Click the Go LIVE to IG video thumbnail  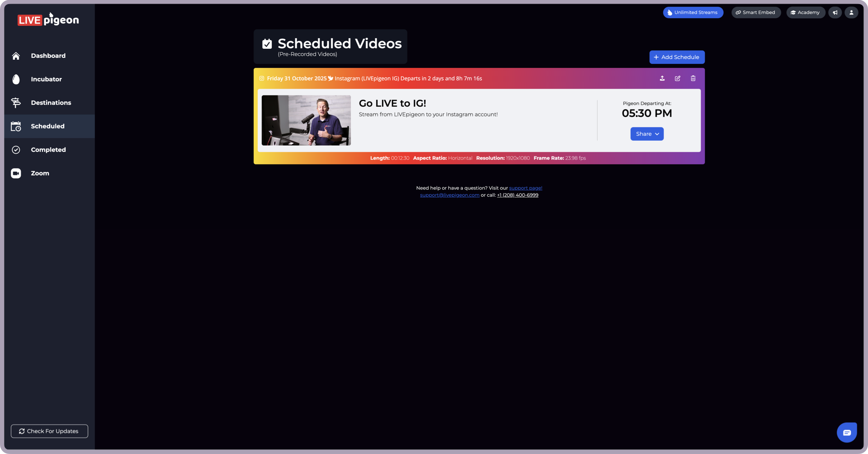click(306, 120)
